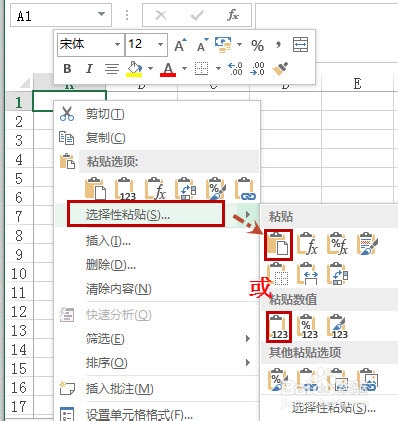This screenshot has height=421, width=398.
Task: Choose Delete (删除) from context menu
Action: point(157,265)
